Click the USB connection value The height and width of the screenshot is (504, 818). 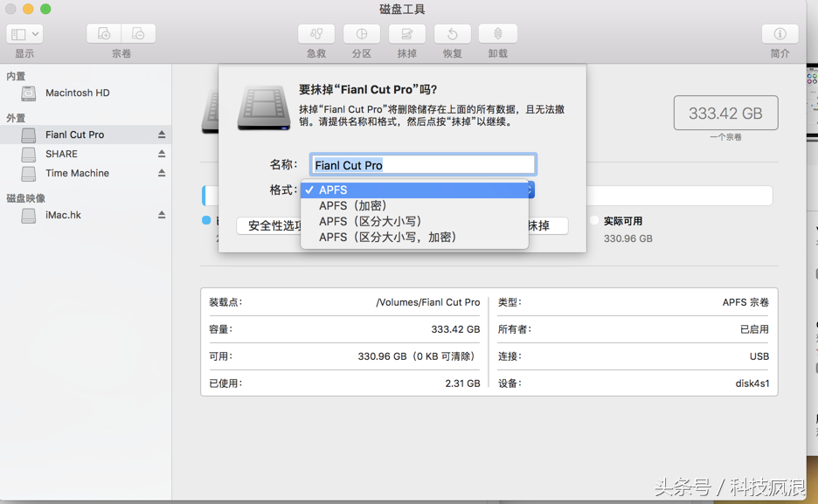coord(759,356)
